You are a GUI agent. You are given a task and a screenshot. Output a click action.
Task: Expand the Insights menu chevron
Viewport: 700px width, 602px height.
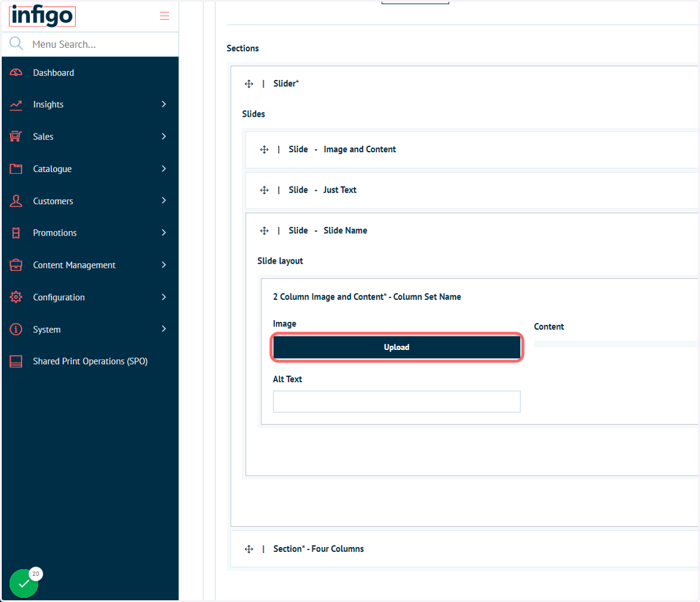[x=164, y=104]
